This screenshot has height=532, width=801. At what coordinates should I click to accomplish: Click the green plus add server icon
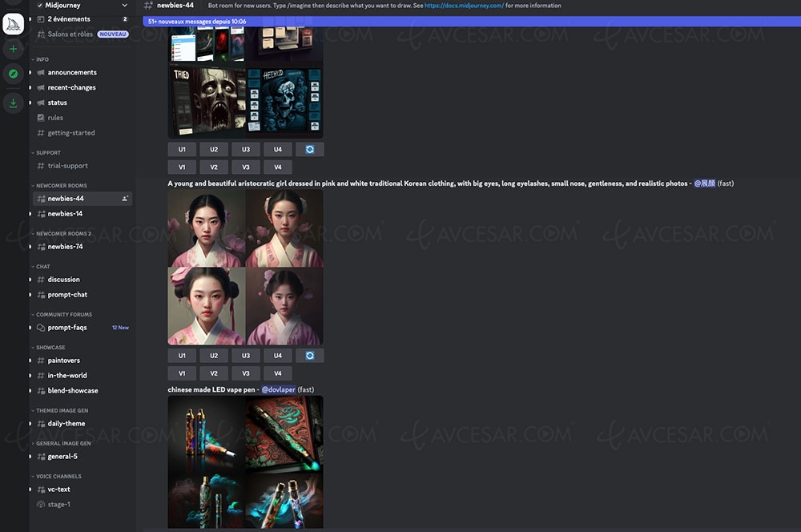(x=14, y=49)
